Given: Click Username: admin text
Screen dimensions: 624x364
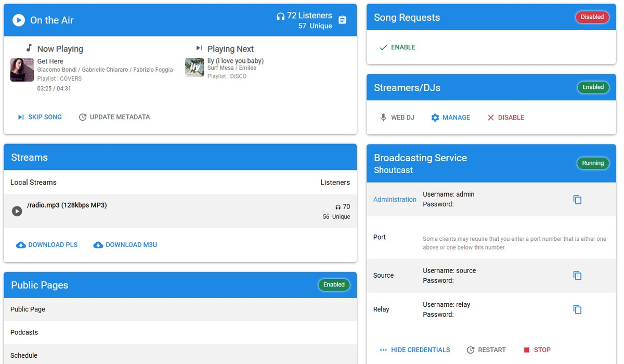Looking at the screenshot, I should point(449,194).
